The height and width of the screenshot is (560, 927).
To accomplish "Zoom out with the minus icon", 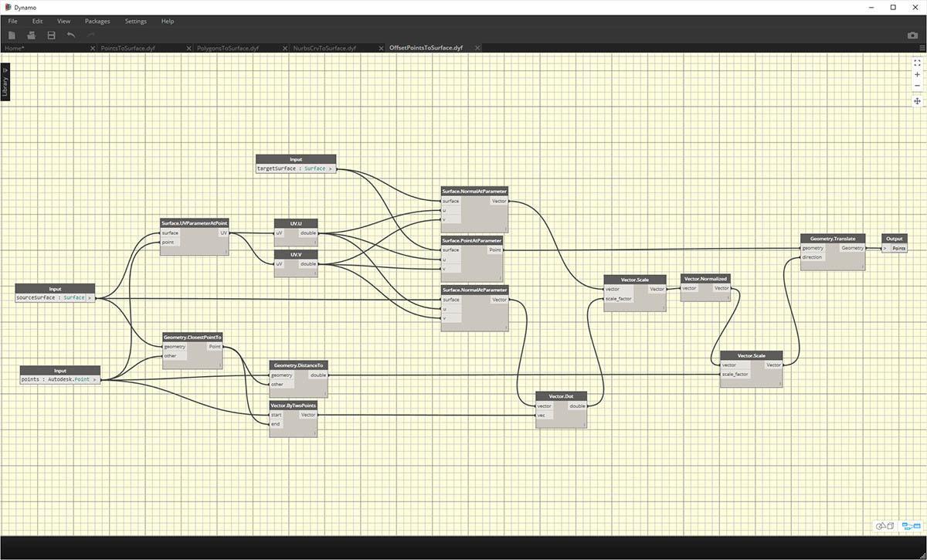I will [917, 86].
